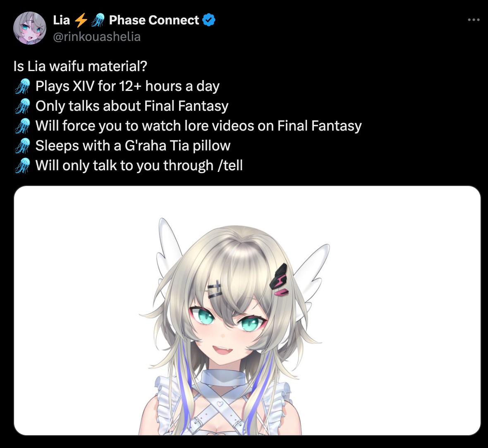The height and width of the screenshot is (448, 488).
Task: Click the G'raha Tia pillow line
Action: (x=133, y=146)
